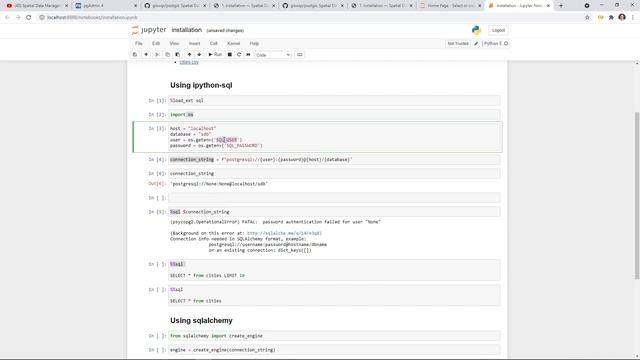The image size is (640, 360).
Task: Open the View menu
Action: [174, 43]
